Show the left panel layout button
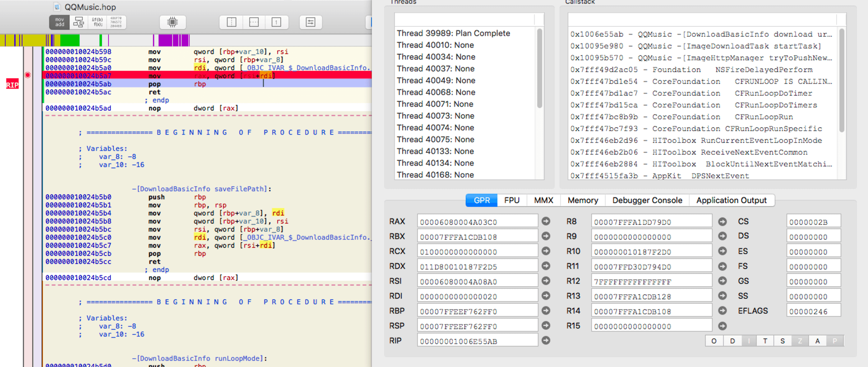This screenshot has width=868, height=367. (x=232, y=22)
